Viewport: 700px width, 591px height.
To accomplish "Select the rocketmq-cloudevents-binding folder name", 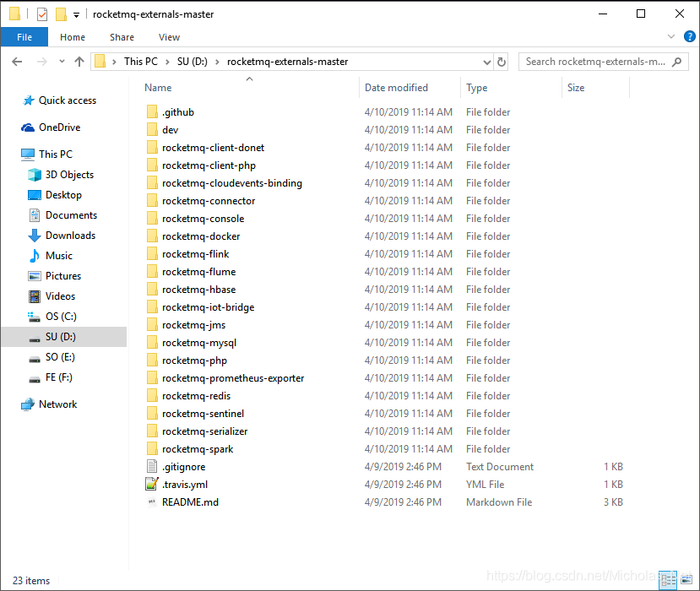I will coord(232,183).
